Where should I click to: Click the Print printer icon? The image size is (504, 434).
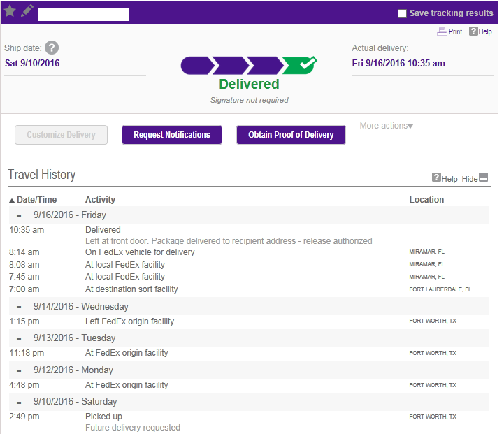point(442,31)
